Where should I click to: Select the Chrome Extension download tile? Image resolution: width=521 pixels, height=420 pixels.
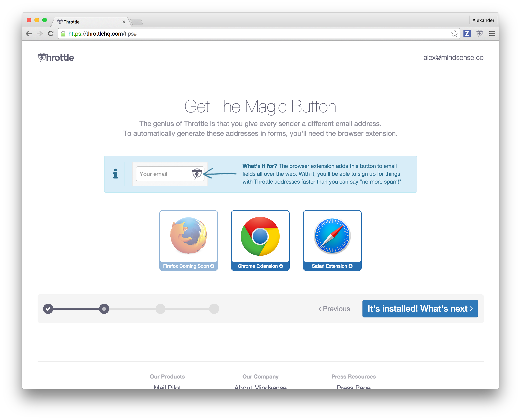260,240
